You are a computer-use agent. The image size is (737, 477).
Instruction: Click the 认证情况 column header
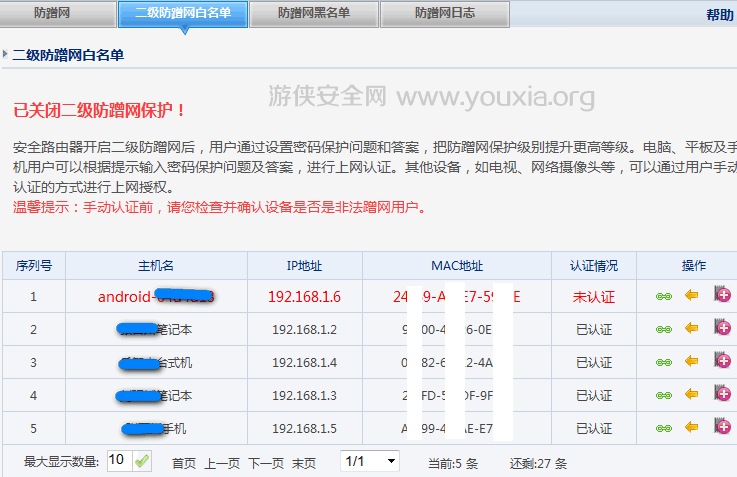tap(594, 266)
